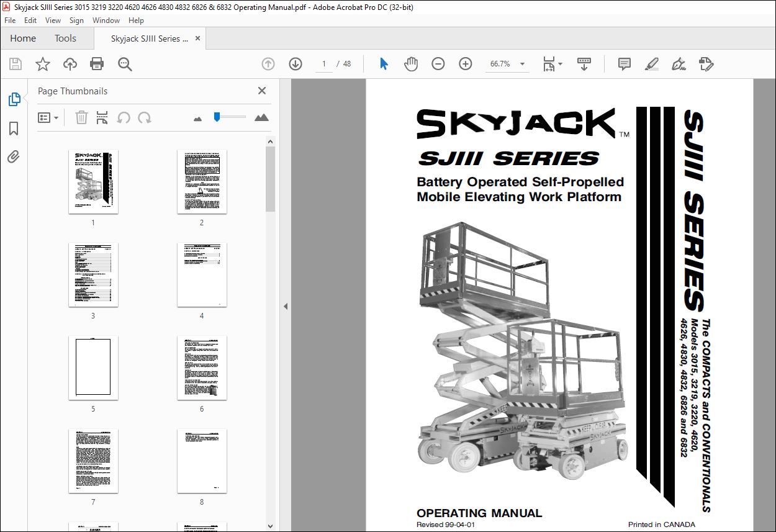
Task: Close the Page Thumbnails panel
Action: pos(262,91)
